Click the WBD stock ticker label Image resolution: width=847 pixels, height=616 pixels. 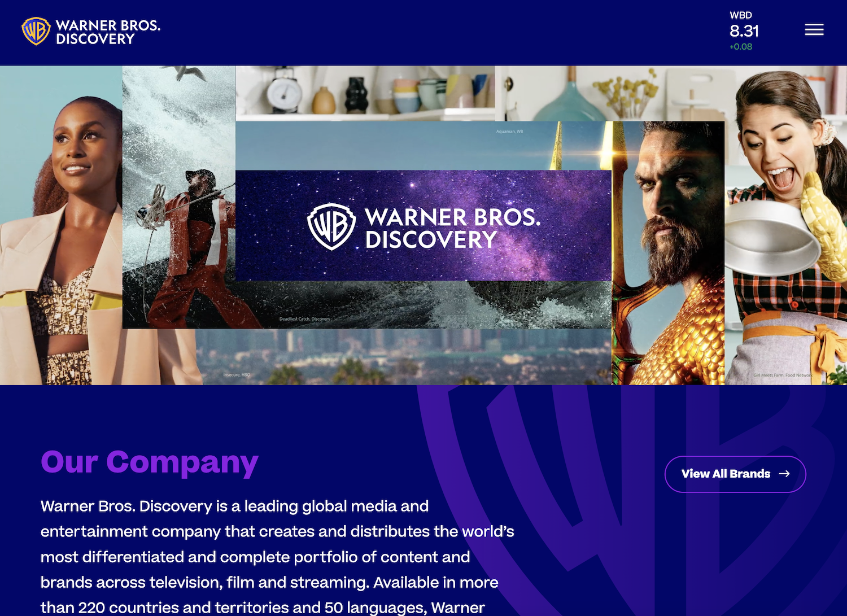pyautogui.click(x=740, y=15)
